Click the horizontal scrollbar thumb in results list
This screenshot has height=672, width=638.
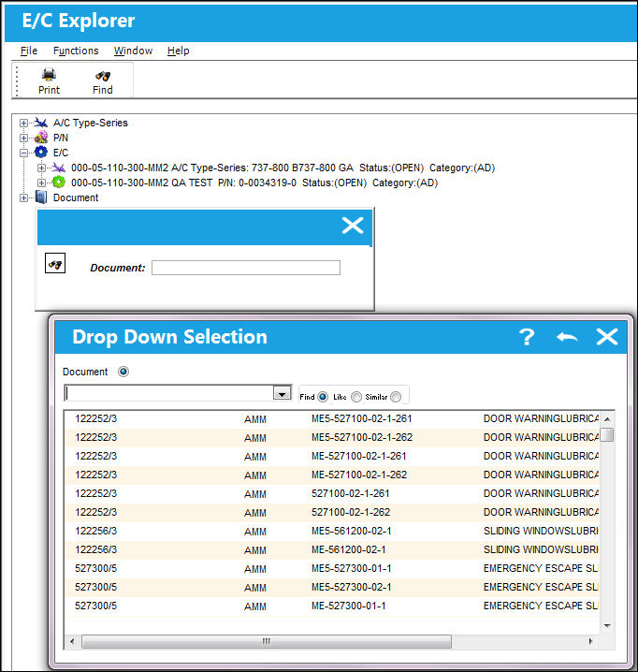pos(266,641)
